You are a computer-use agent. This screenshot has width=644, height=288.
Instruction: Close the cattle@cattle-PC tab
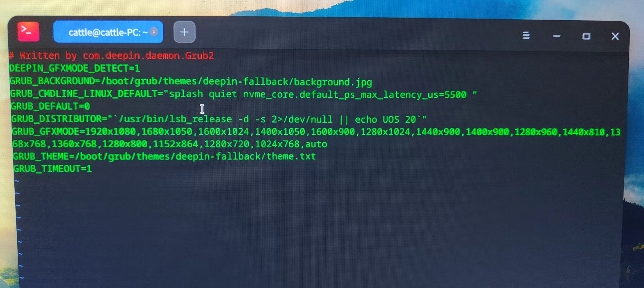154,32
